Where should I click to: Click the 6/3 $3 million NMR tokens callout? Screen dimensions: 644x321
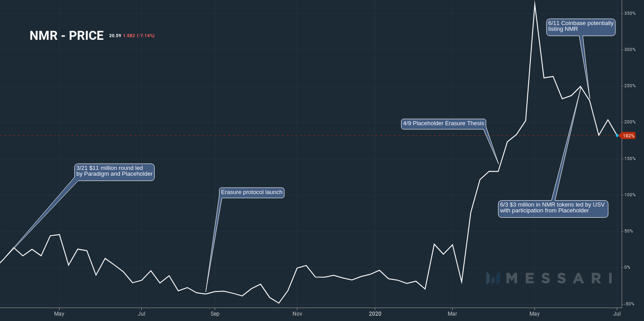553,209
